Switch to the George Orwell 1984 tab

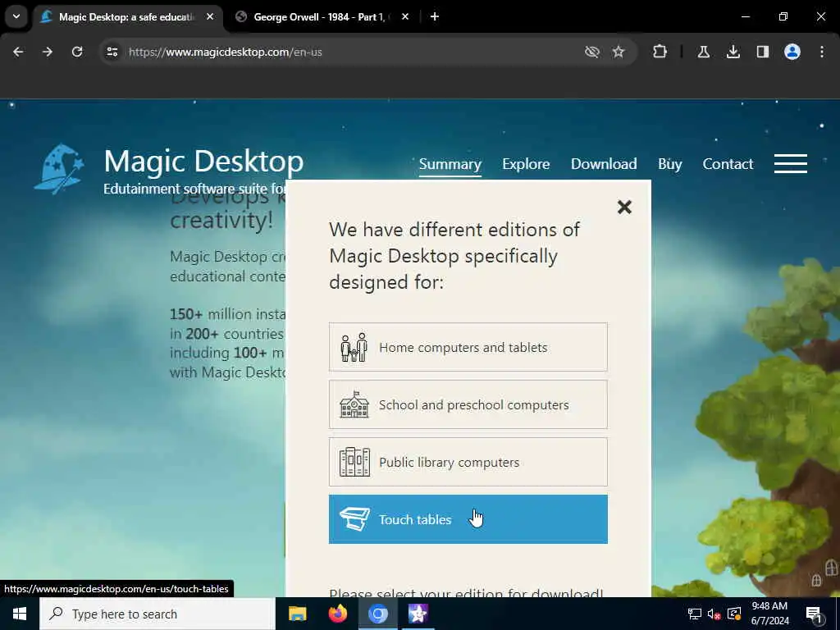[322, 17]
